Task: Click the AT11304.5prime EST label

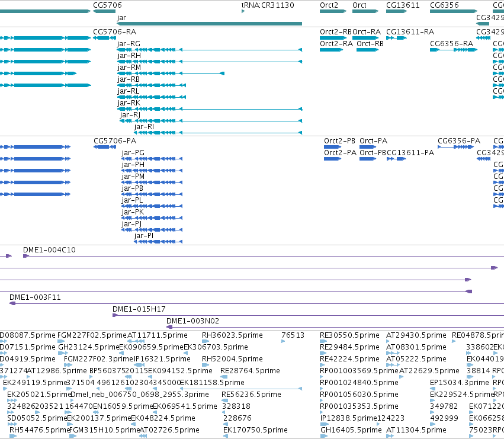Action: [x=416, y=430]
